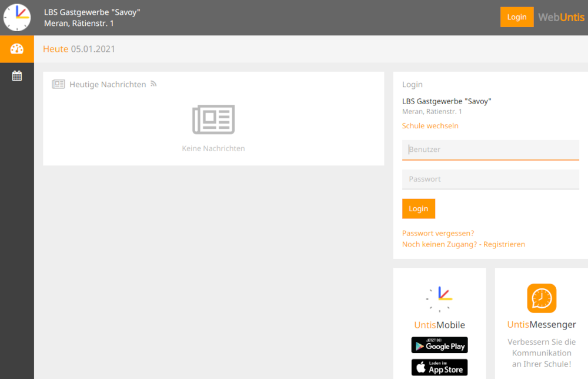This screenshot has width=588, height=379.
Task: Open the dashboard from the sidebar gauge icon
Action: 17,49
